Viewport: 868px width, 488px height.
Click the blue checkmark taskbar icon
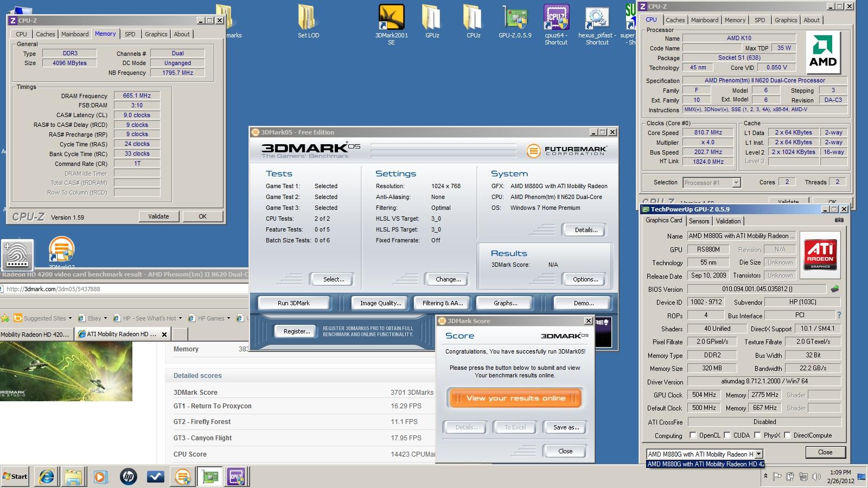point(156,477)
